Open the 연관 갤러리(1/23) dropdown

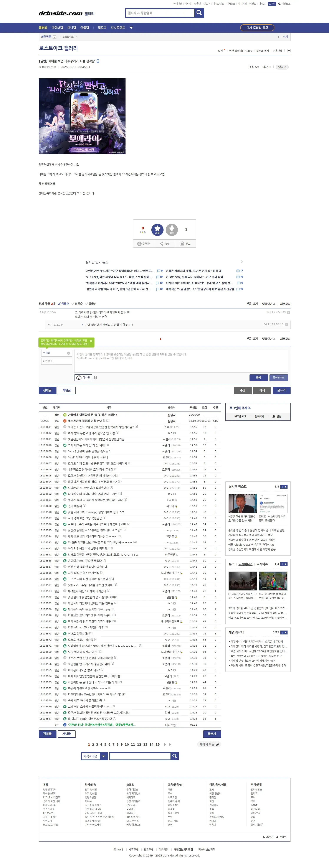pos(241,51)
